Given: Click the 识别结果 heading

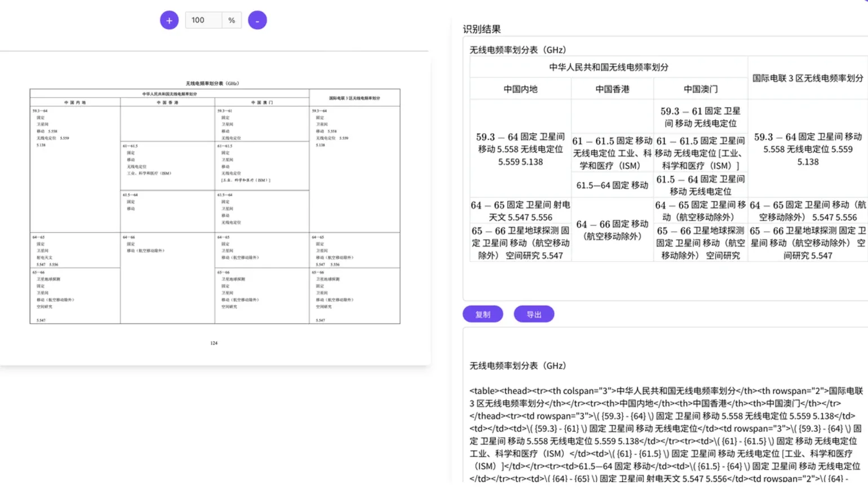Looking at the screenshot, I should click(x=482, y=29).
